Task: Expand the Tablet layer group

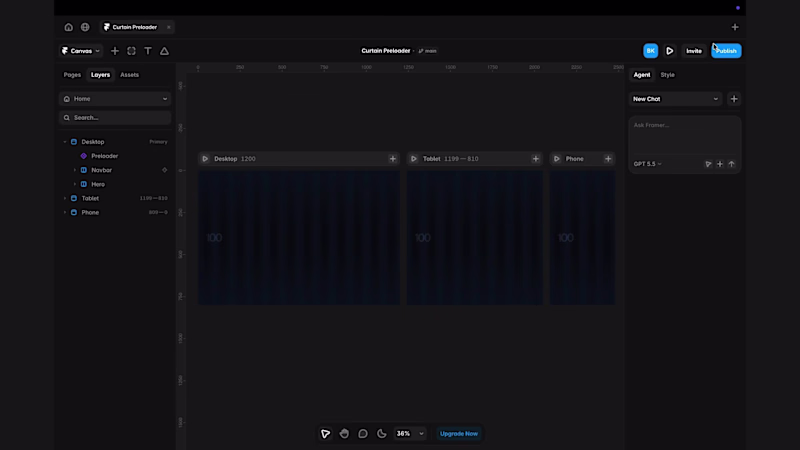Action: pos(65,198)
